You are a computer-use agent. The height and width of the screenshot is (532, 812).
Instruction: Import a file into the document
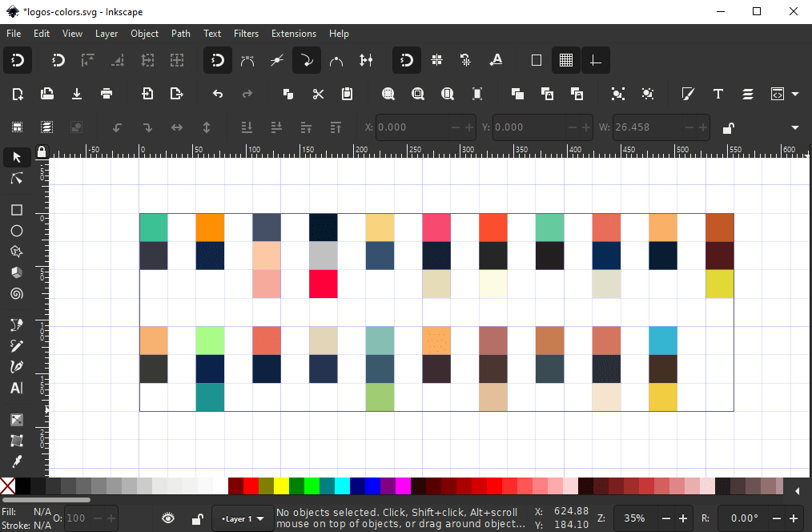point(147,94)
